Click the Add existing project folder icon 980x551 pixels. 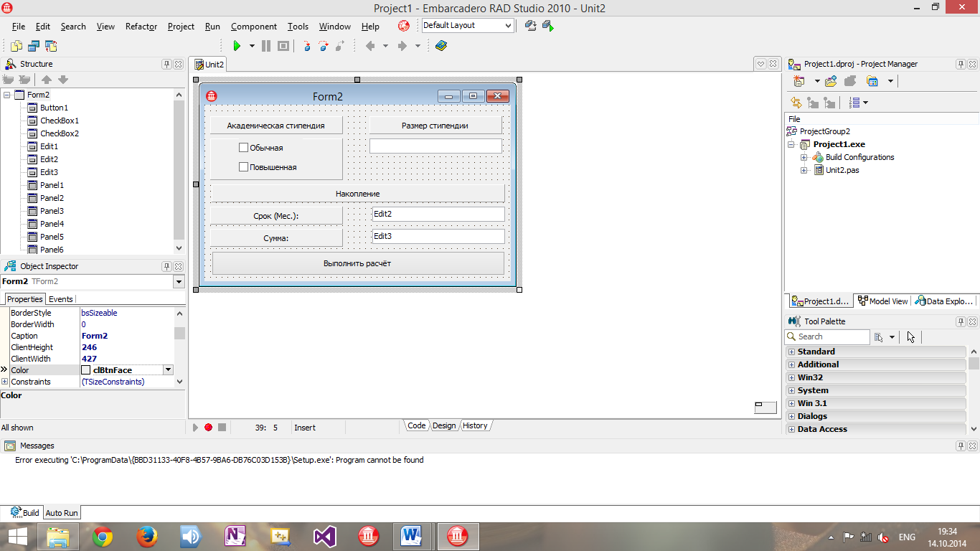(x=831, y=81)
